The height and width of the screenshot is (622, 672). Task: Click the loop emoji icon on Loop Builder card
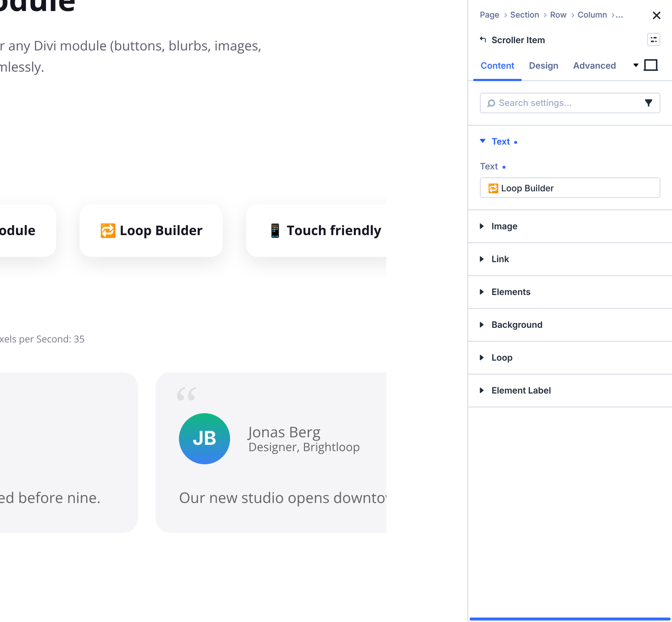tap(108, 230)
